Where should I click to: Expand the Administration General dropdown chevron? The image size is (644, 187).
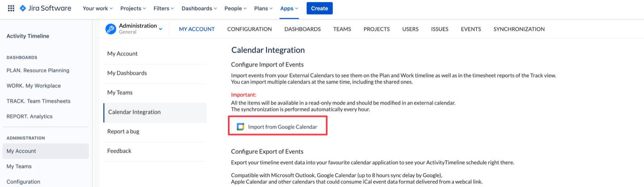(x=161, y=30)
